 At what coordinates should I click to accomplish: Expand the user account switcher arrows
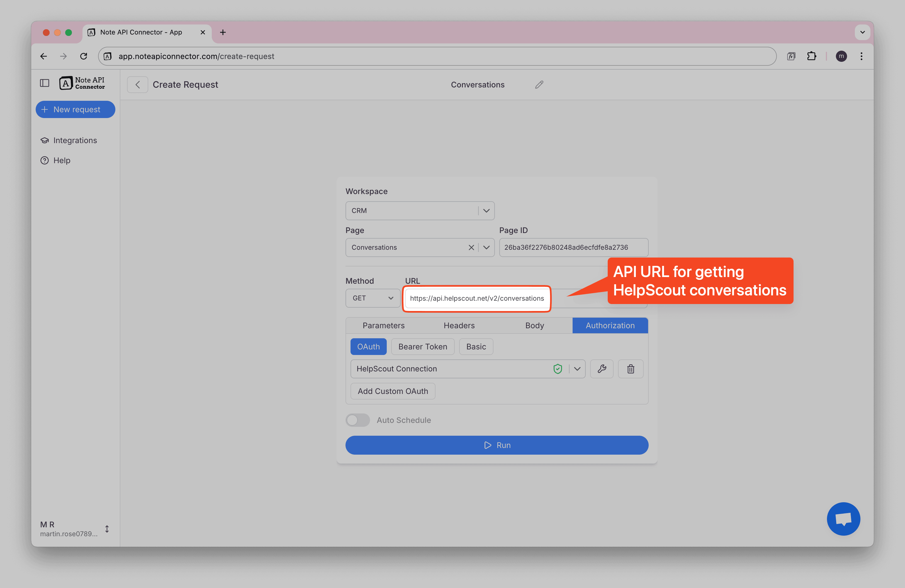(x=107, y=529)
